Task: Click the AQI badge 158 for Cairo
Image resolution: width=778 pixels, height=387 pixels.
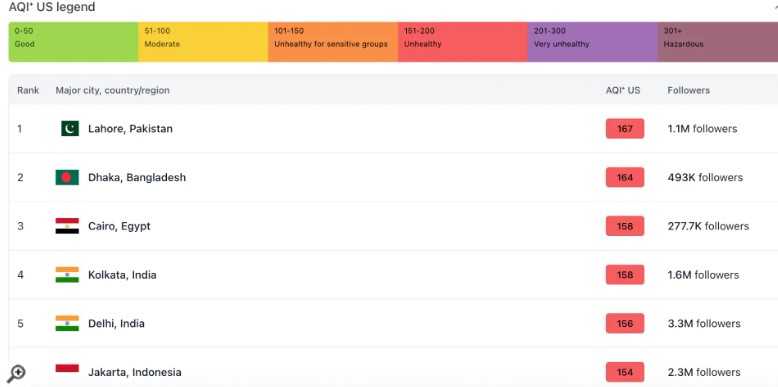Action: point(625,226)
